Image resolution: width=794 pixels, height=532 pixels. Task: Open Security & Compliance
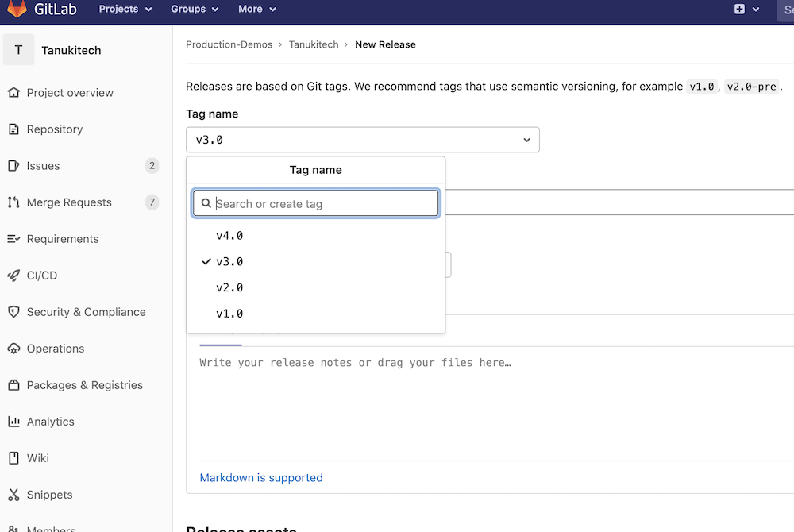pos(86,312)
